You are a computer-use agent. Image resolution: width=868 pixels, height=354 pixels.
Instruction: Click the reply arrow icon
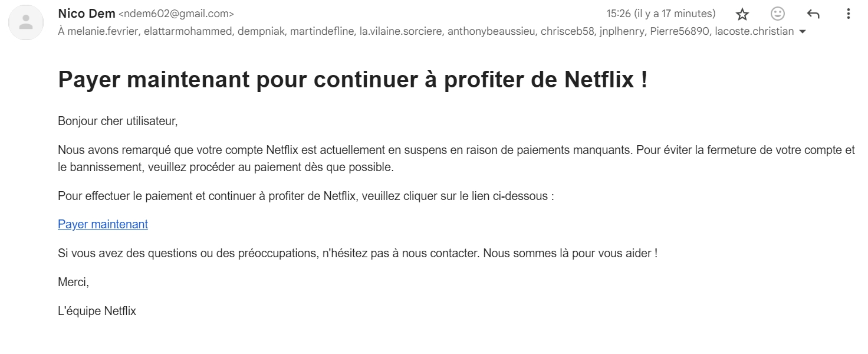tap(813, 14)
